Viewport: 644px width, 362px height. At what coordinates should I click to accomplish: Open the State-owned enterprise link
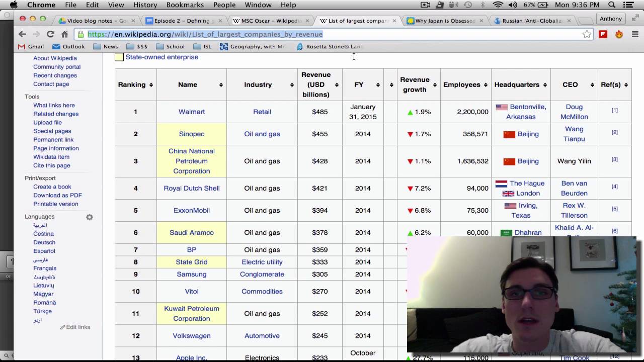click(162, 57)
